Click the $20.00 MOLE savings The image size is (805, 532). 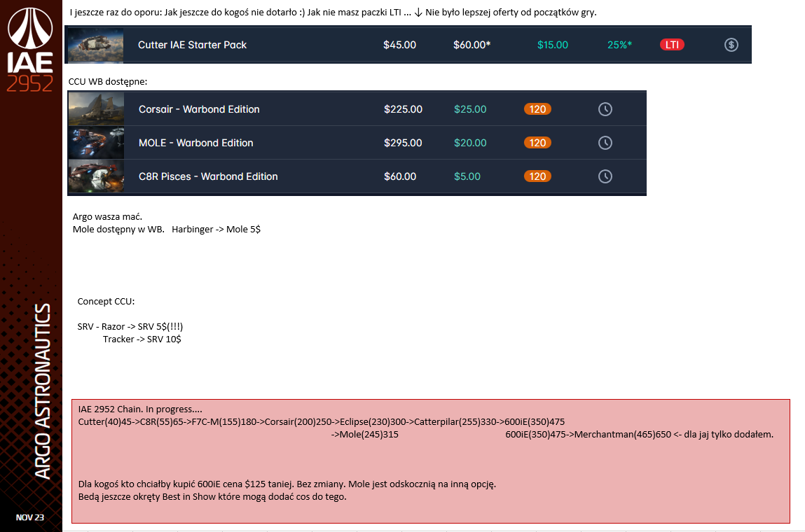pyautogui.click(x=469, y=143)
